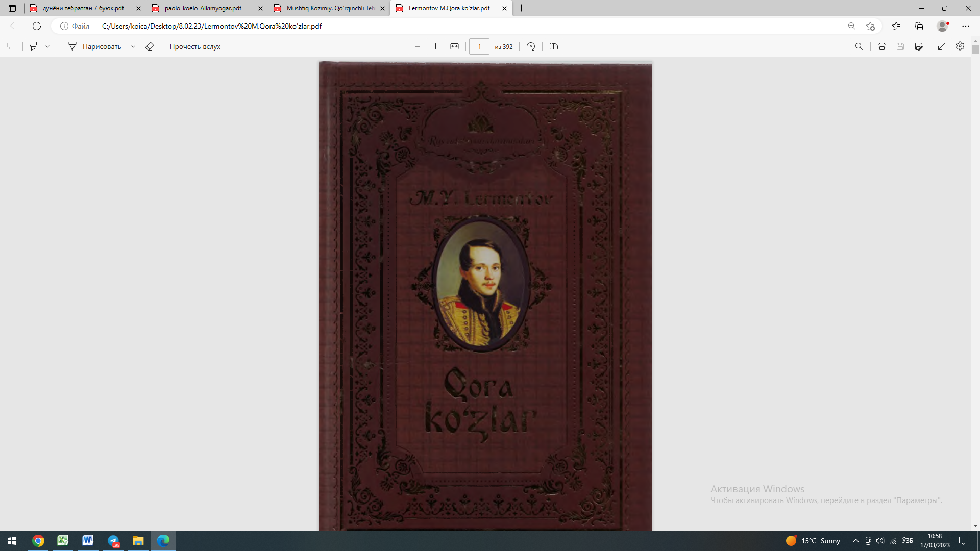Open Word from the taskbar
980x551 pixels.
[88, 541]
